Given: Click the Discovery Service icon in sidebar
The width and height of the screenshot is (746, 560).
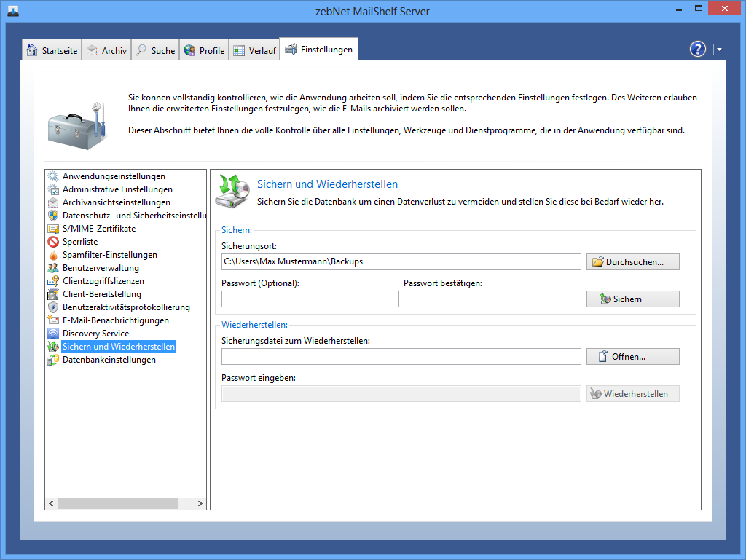Looking at the screenshot, I should click(x=53, y=334).
